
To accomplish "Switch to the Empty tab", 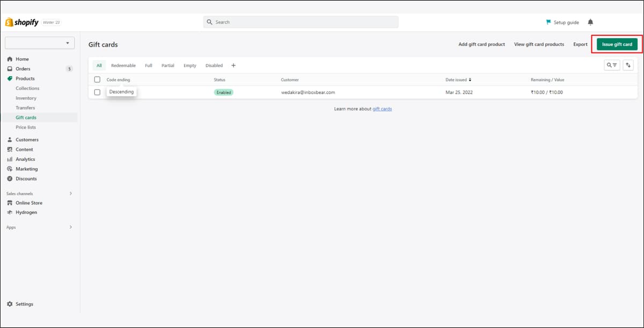I will pos(190,65).
